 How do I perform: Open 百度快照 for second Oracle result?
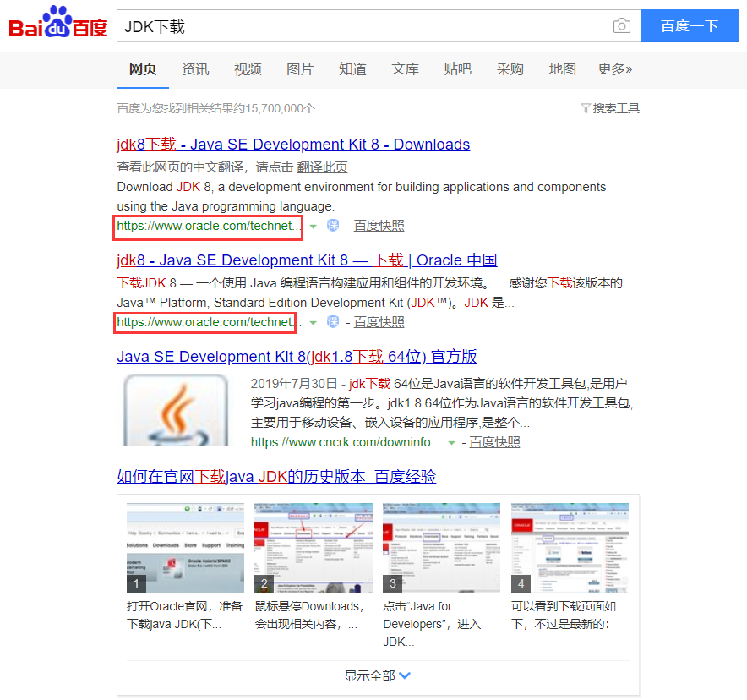[x=379, y=323]
